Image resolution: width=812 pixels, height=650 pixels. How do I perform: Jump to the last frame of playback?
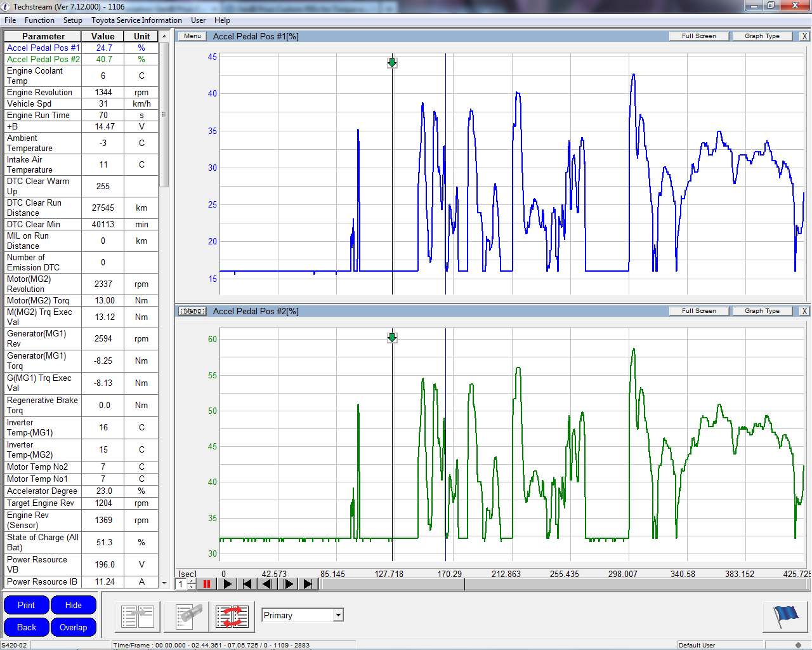(308, 584)
